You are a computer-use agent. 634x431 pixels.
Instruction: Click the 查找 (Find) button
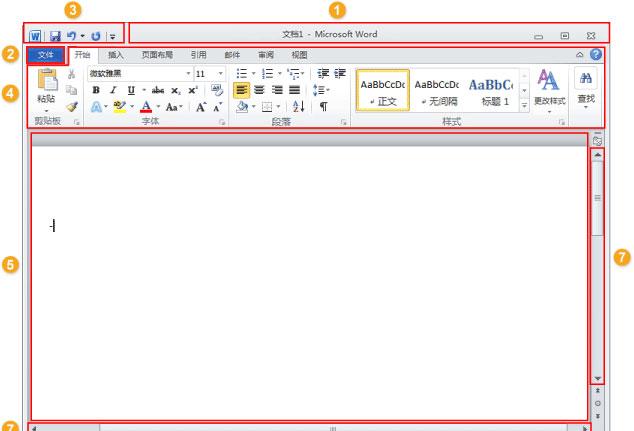pyautogui.click(x=586, y=89)
